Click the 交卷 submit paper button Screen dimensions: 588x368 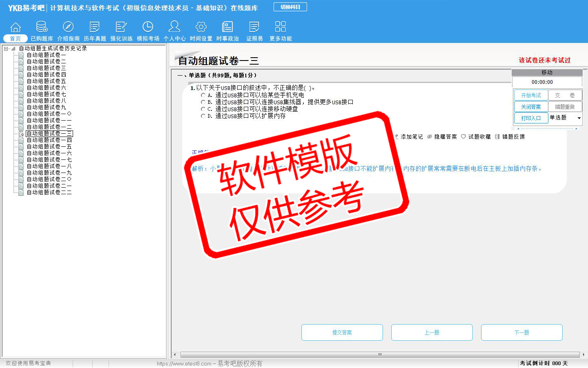[565, 95]
